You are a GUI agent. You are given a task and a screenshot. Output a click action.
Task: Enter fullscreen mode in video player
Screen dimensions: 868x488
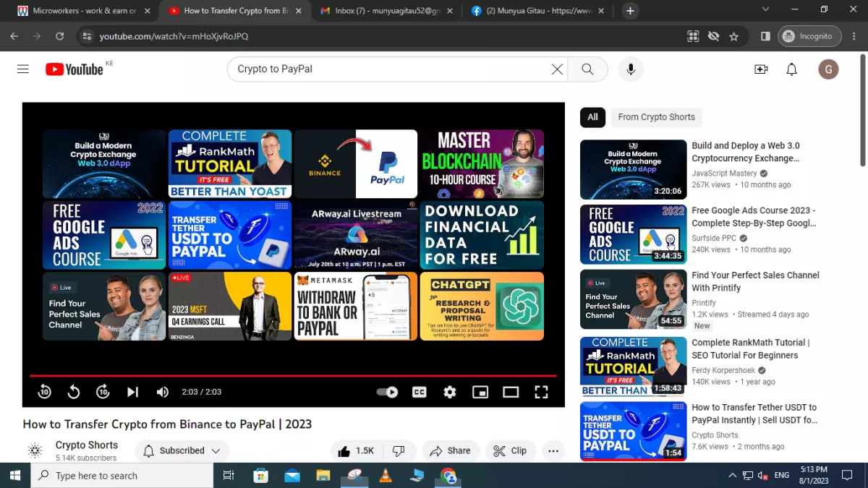(541, 392)
